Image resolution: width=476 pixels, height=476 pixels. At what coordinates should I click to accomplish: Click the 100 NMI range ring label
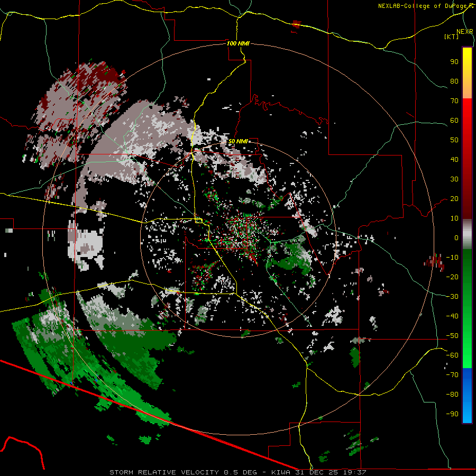click(238, 43)
